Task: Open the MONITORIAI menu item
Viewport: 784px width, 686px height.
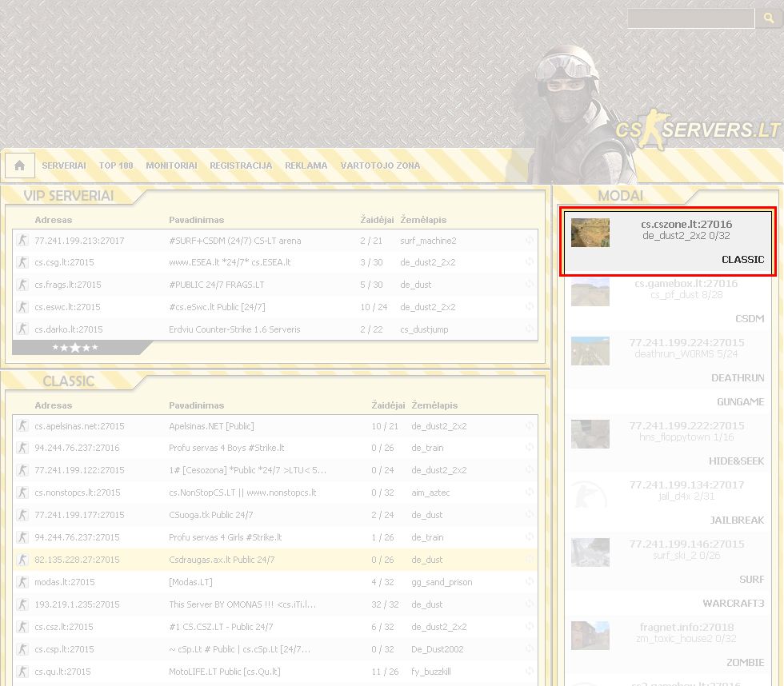Action: 171,166
